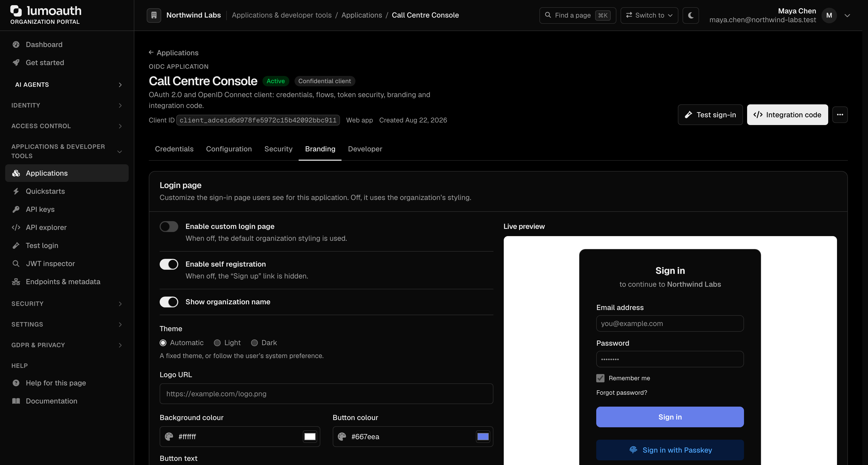Click the M user avatar
The image size is (868, 465).
pyautogui.click(x=829, y=15)
